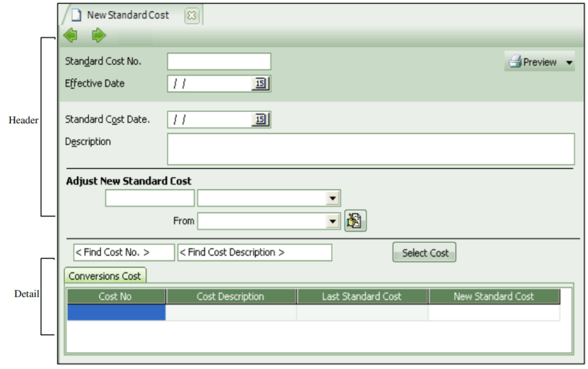Click inside the Description text box

click(x=371, y=149)
